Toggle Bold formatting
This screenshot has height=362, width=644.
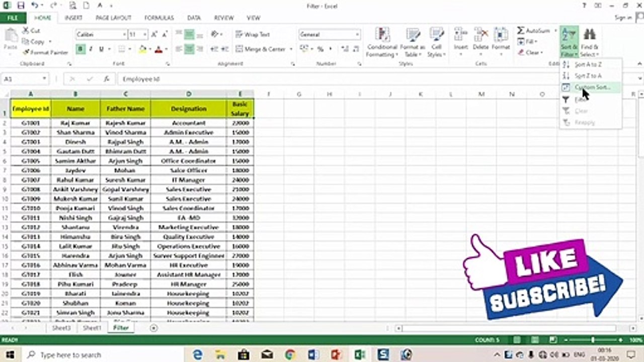80,49
